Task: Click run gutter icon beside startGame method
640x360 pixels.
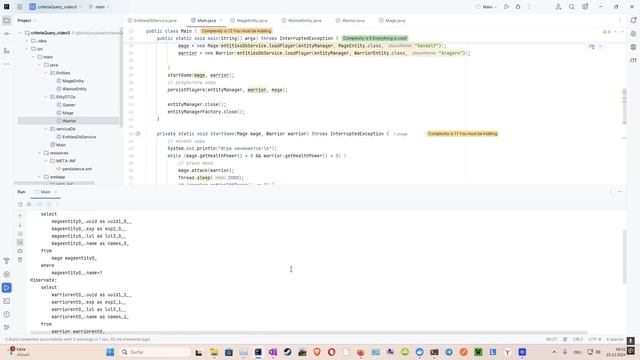Action: (138, 133)
